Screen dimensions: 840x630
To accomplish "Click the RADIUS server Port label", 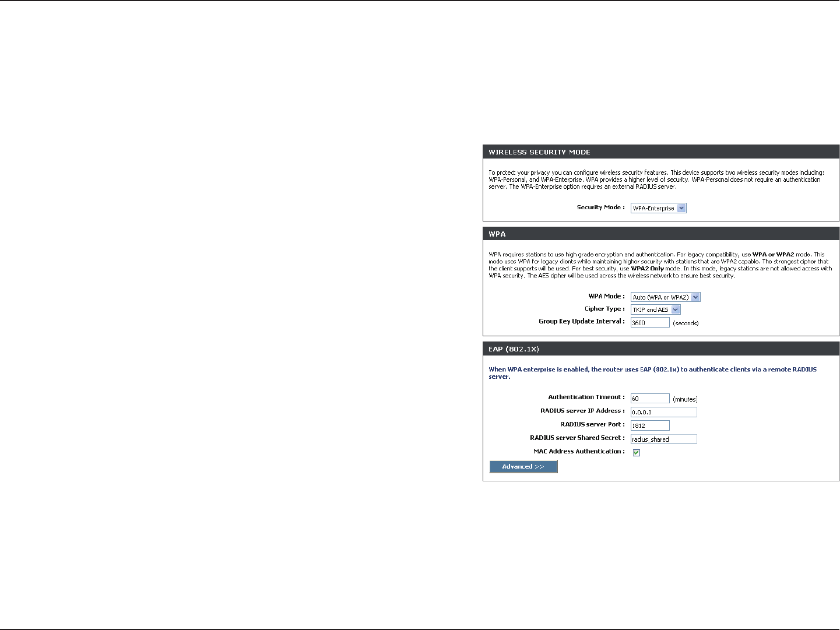I will [x=592, y=424].
